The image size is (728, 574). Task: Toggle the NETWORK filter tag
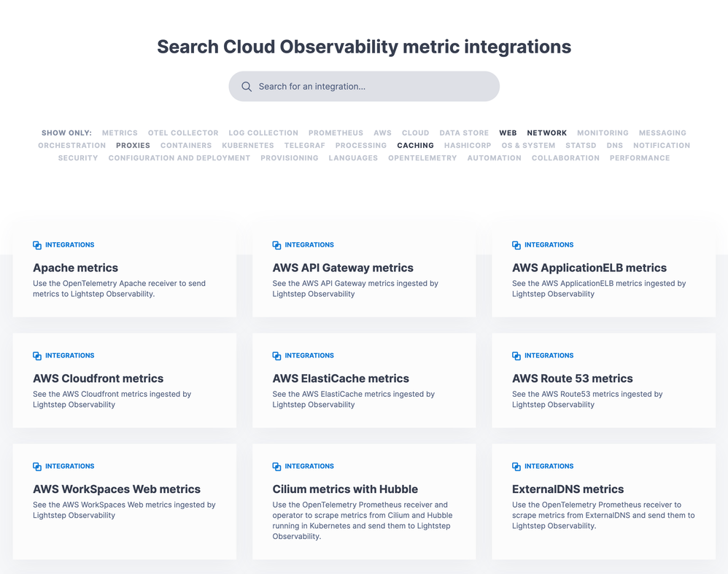(x=546, y=133)
